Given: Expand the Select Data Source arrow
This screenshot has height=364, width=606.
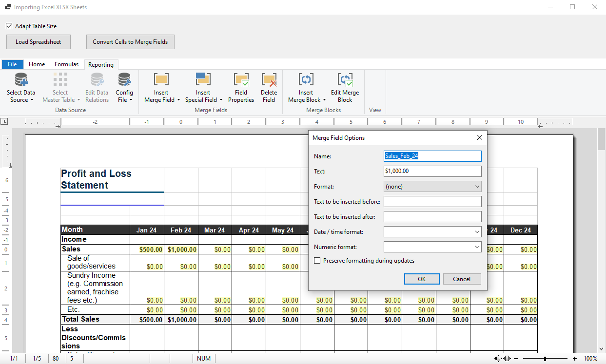Looking at the screenshot, I should (x=32, y=100).
